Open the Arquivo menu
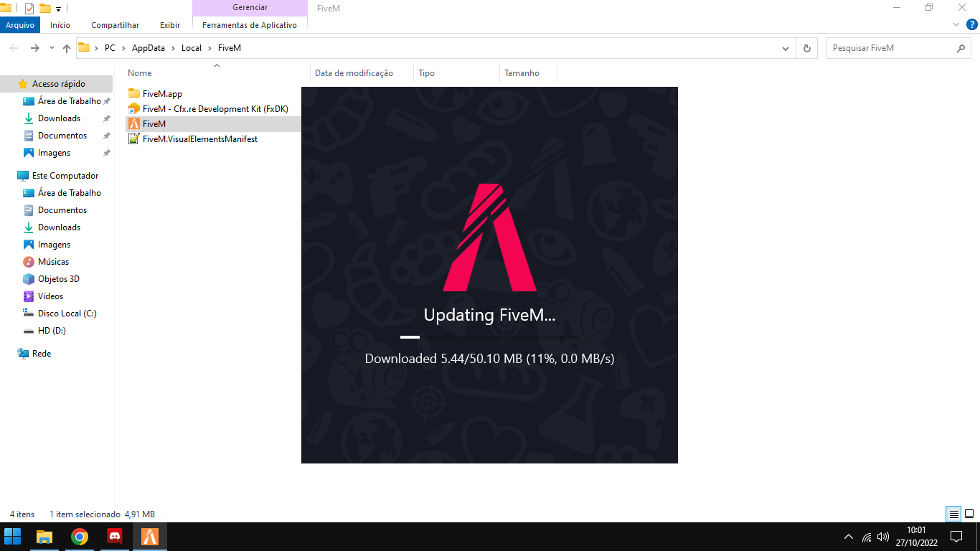Image resolution: width=980 pixels, height=551 pixels. (20, 25)
